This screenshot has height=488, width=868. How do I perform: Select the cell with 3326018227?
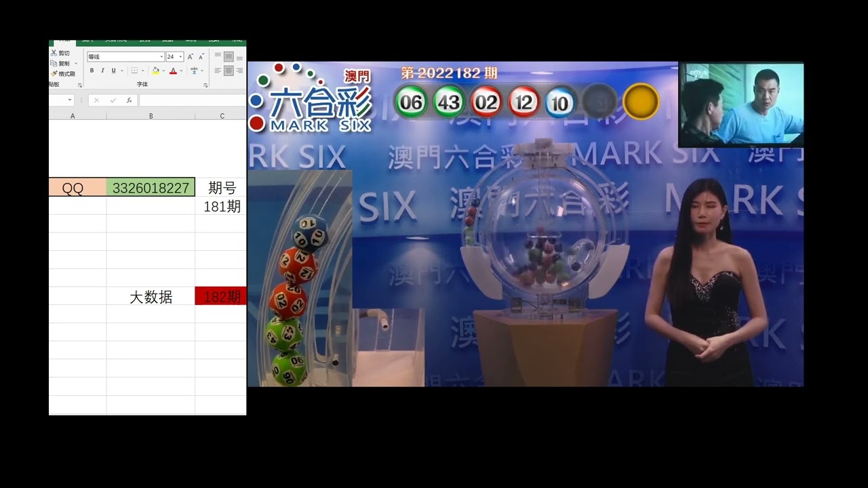point(151,188)
